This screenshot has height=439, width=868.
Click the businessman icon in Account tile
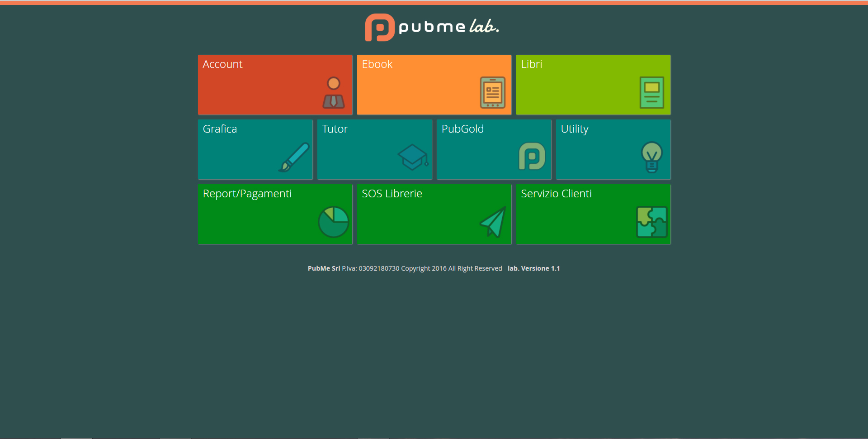pos(334,92)
